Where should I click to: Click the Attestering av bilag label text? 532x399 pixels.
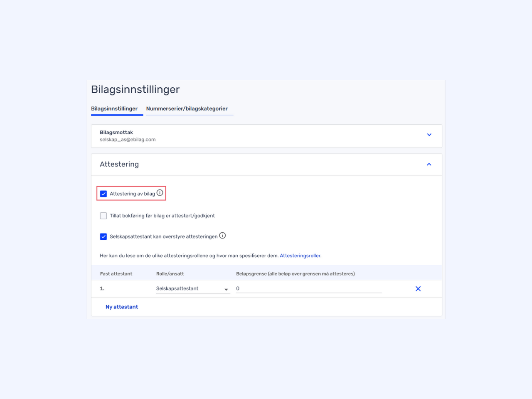pos(132,194)
